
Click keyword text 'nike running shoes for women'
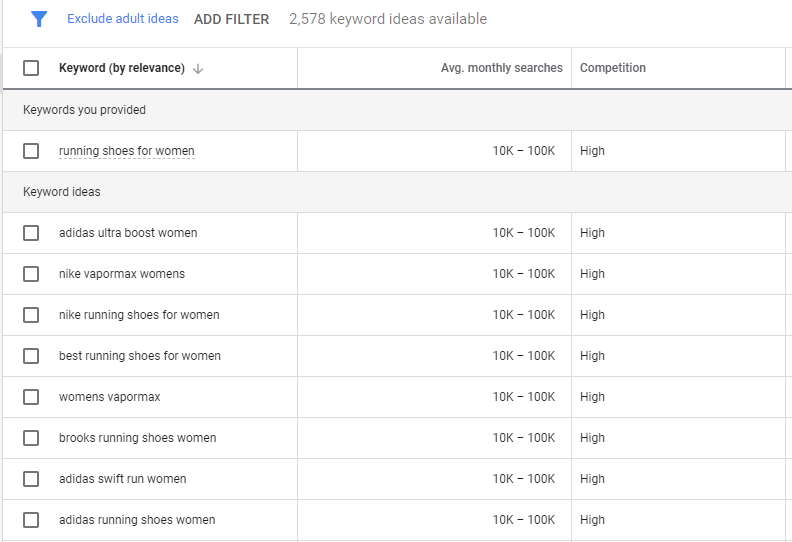pyautogui.click(x=139, y=315)
